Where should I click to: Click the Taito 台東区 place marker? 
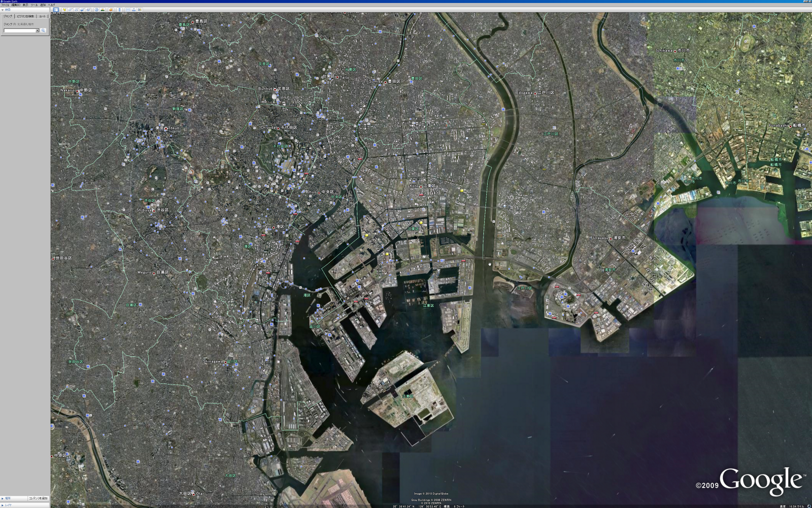[x=337, y=77]
